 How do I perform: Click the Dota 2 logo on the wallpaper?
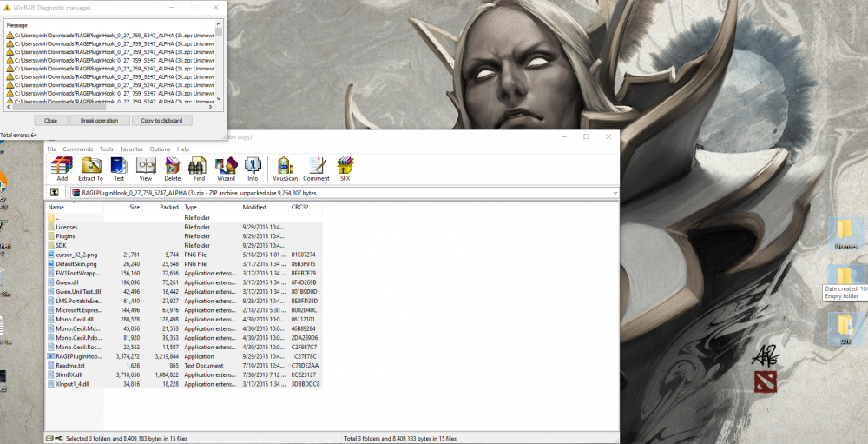[x=765, y=382]
